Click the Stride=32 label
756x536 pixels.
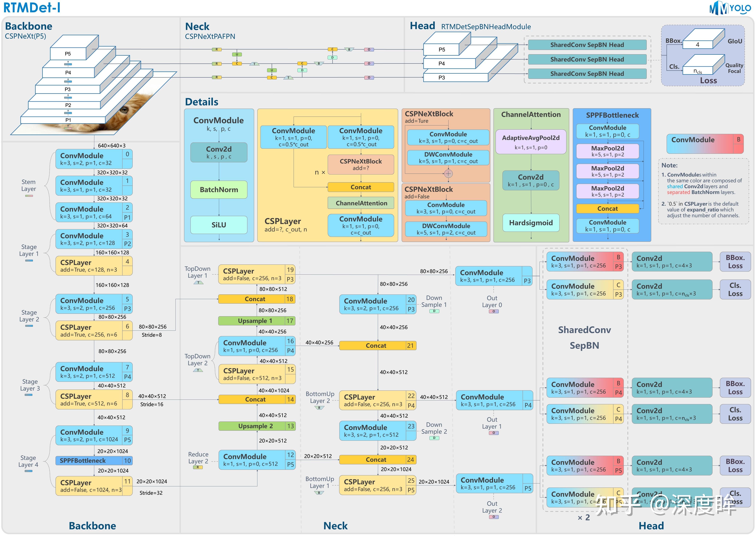(x=151, y=493)
